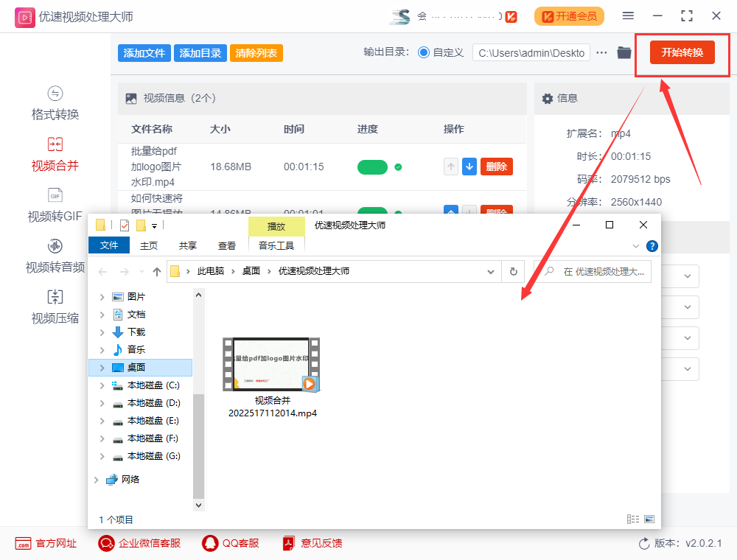Click Explorer refresh button

[513, 272]
